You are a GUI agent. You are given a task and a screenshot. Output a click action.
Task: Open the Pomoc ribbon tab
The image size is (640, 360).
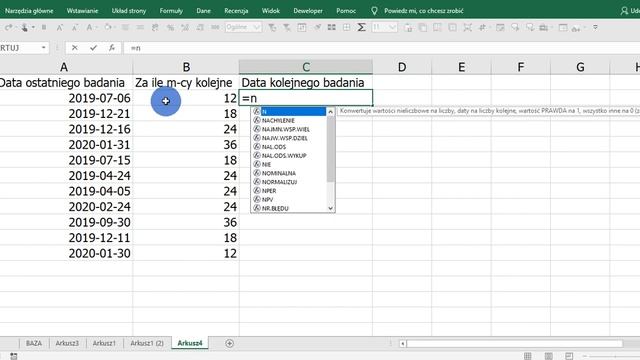tap(346, 11)
